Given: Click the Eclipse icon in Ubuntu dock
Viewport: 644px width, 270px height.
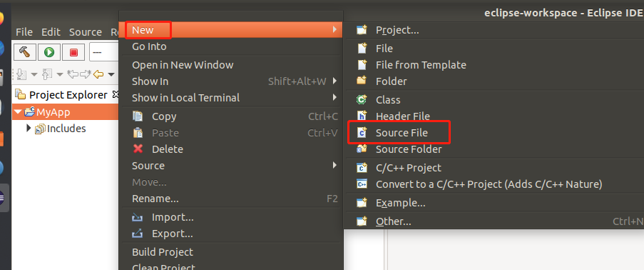Looking at the screenshot, I should click(x=2, y=198).
